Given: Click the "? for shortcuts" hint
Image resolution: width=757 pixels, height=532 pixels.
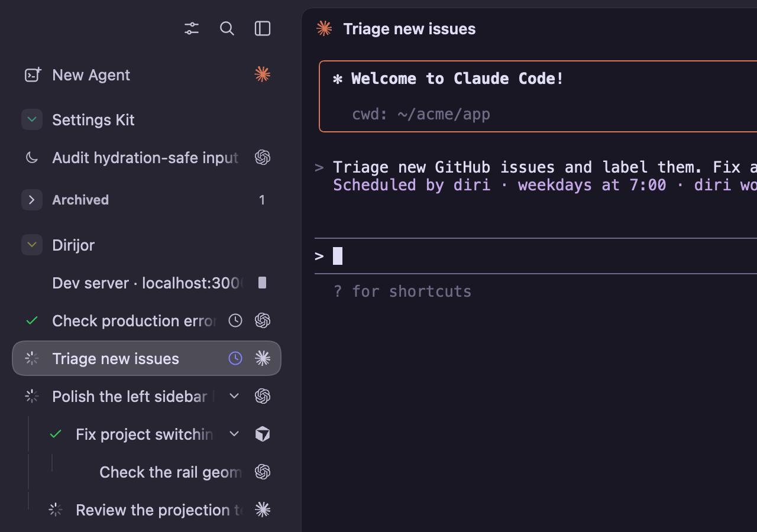Looking at the screenshot, I should click(x=402, y=291).
